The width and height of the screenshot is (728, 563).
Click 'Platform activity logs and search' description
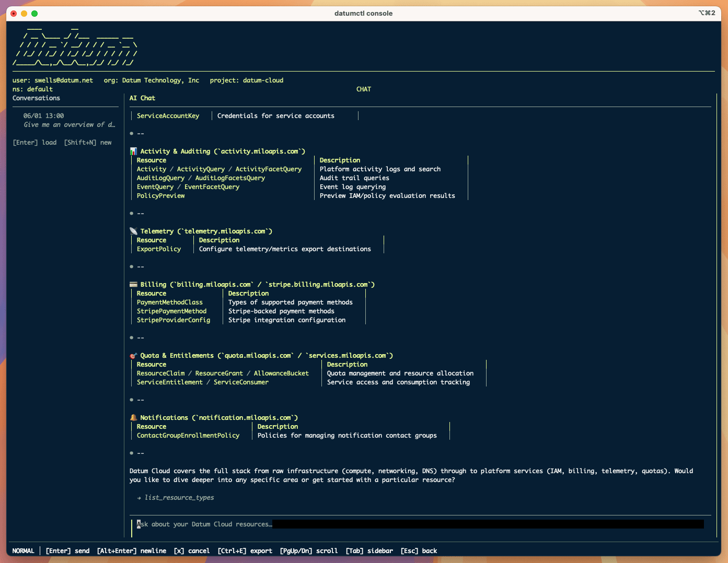tap(380, 169)
